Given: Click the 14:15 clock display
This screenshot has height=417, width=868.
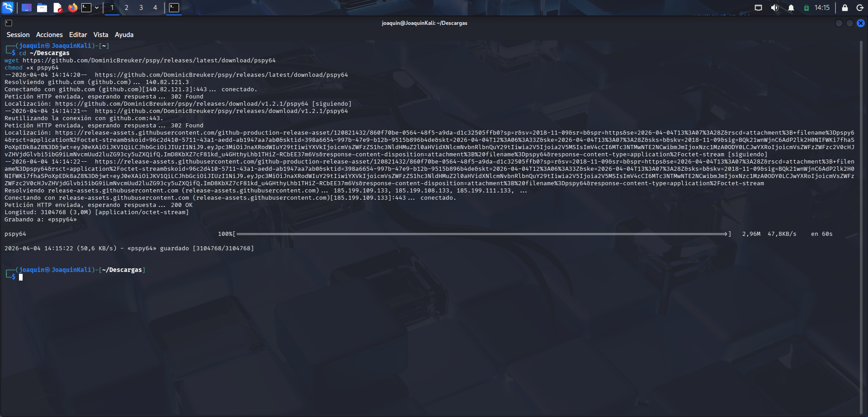Looking at the screenshot, I should (822, 8).
